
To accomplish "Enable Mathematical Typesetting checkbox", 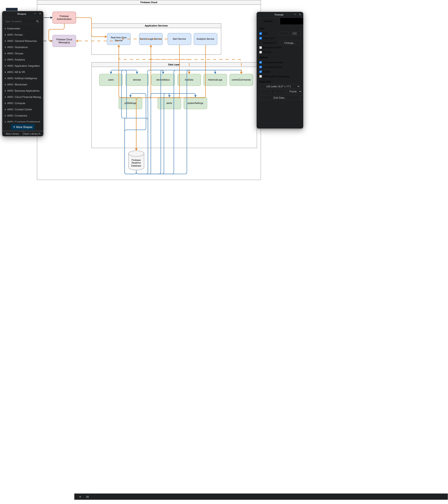I will tap(261, 76).
